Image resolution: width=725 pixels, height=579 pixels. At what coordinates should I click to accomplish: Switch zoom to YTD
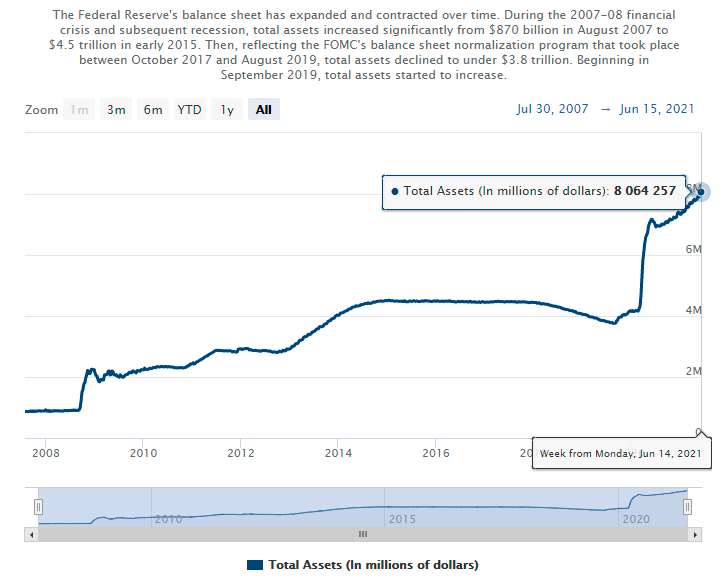tap(189, 110)
